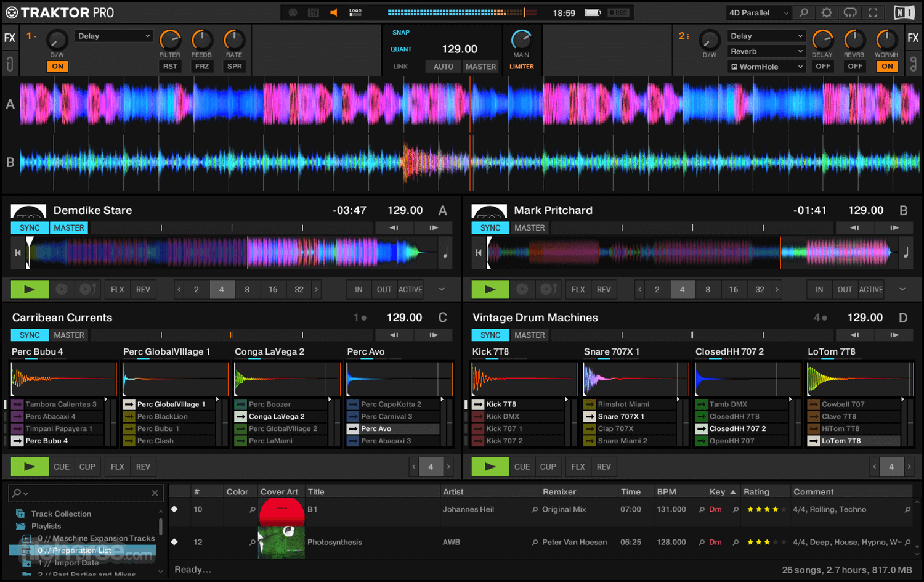Screen dimensions: 924x582
Task: Open FX unit 1 Delay effect dropdown
Action: 113,36
